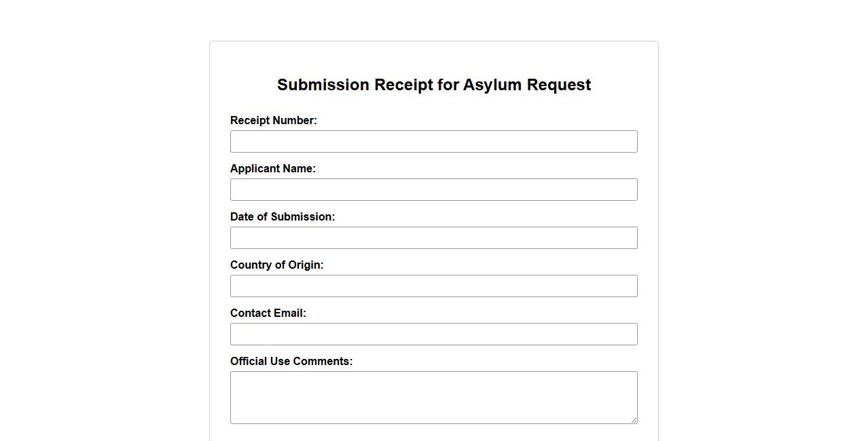Click into the Country of Origin field
Image resolution: width=868 pixels, height=441 pixels.
click(x=433, y=286)
